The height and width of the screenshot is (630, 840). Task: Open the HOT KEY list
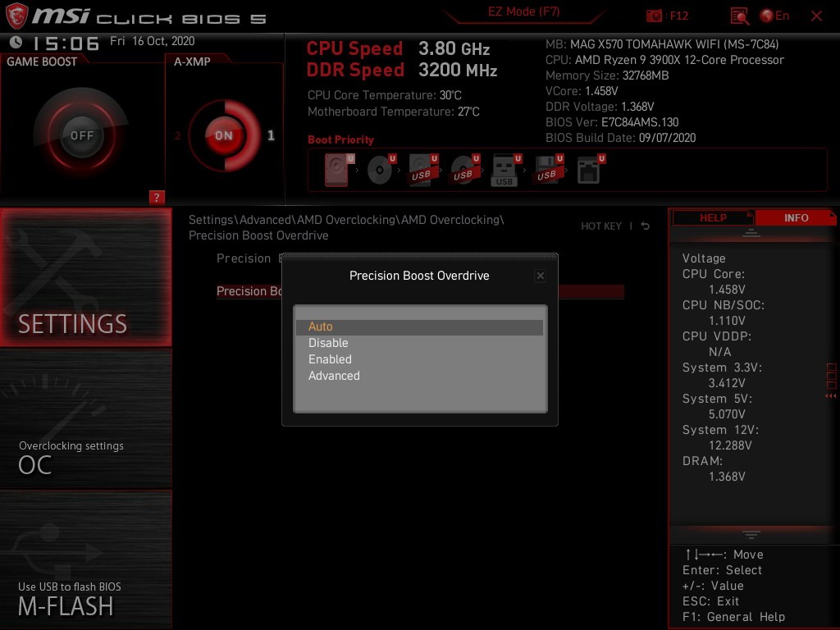point(601,226)
